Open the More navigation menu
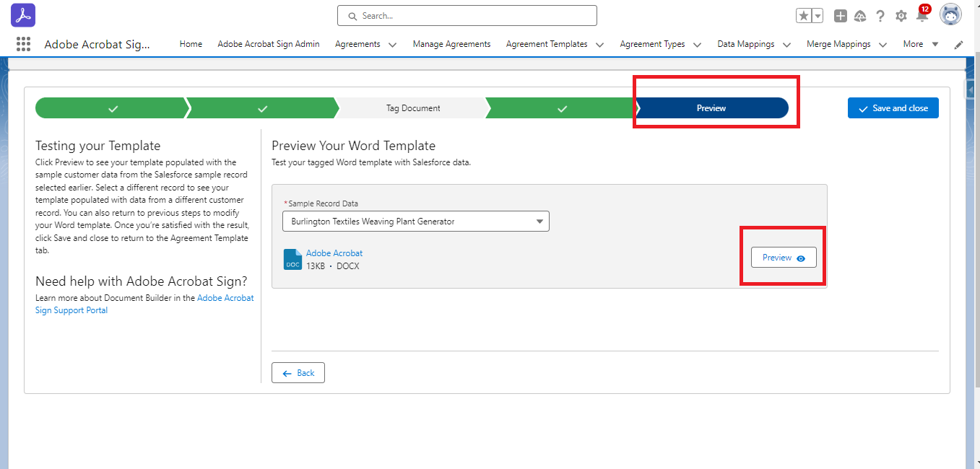The height and width of the screenshot is (469, 980). click(921, 44)
